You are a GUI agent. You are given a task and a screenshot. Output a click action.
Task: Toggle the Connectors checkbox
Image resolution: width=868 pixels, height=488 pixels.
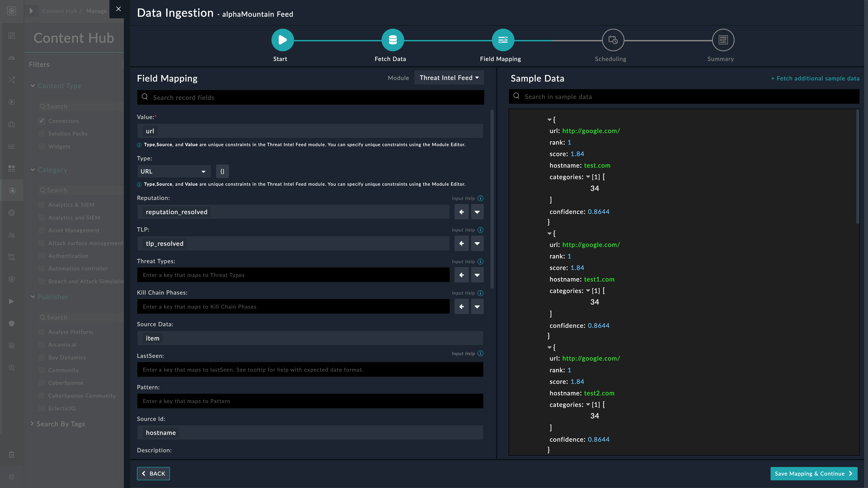(x=41, y=121)
